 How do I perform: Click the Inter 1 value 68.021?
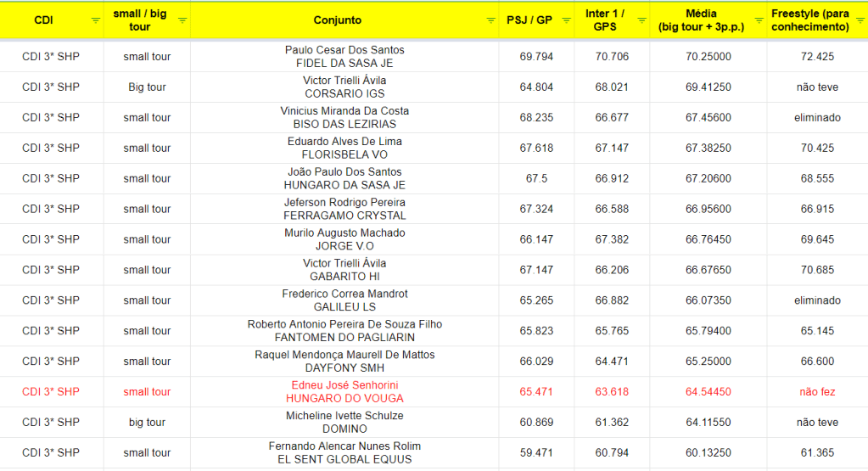point(612,87)
